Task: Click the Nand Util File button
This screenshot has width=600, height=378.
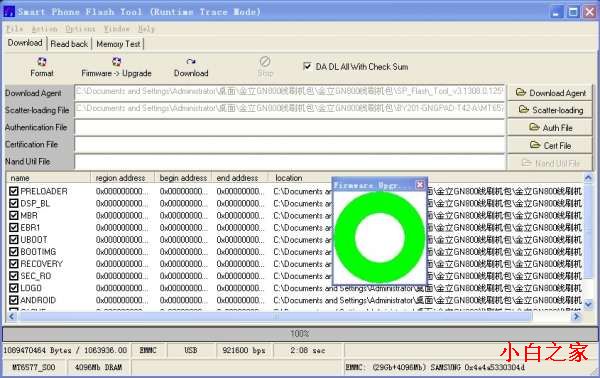Action: pos(550,163)
